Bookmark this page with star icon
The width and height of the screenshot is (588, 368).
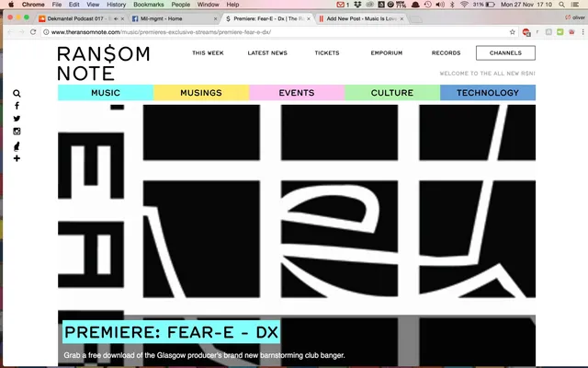coord(513,32)
